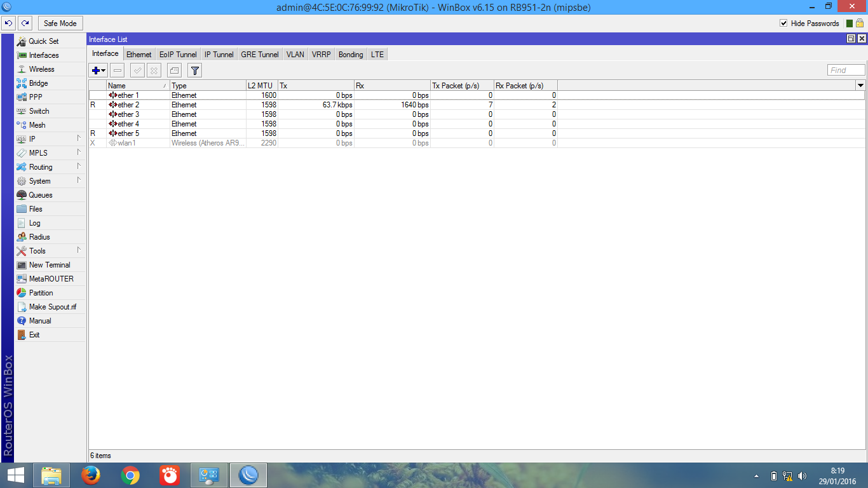Toggle the Hide Passwords checkbox
The height and width of the screenshot is (488, 868).
783,24
